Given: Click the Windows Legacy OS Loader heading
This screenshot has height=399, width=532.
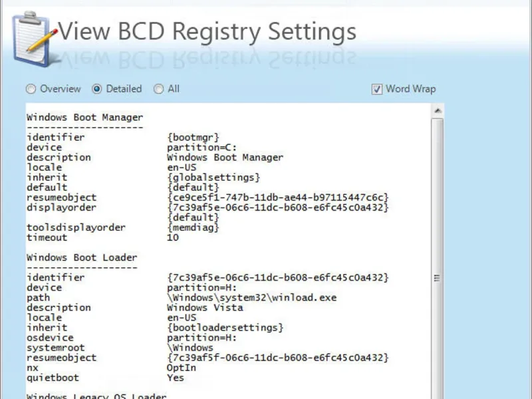Looking at the screenshot, I should (x=96, y=396).
